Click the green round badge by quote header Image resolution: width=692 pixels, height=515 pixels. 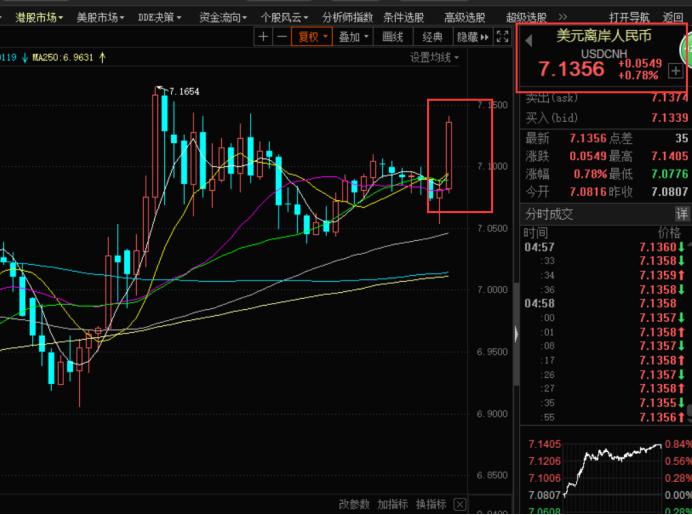tap(686, 49)
